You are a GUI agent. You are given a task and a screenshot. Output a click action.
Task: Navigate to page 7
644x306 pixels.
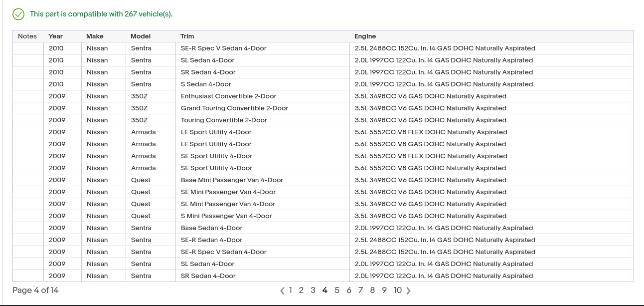point(360,291)
